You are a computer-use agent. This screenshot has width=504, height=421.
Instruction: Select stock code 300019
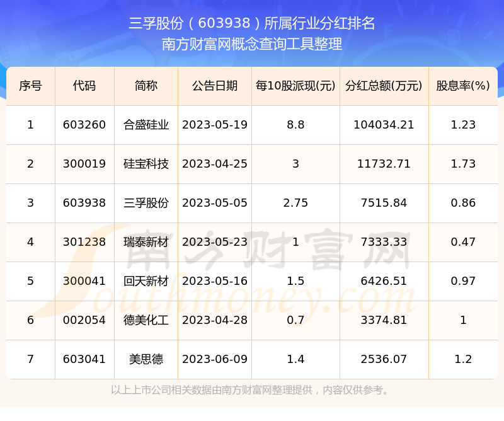[84, 164]
